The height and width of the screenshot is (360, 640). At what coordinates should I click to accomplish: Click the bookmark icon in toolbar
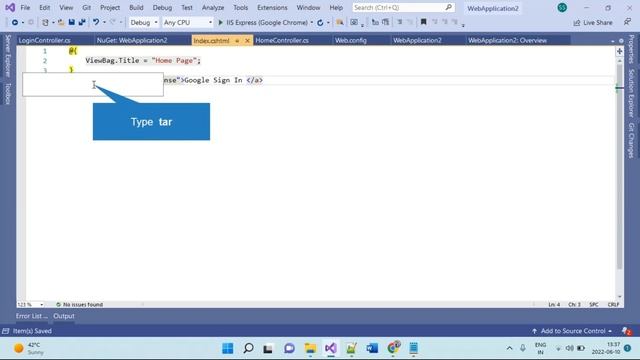pyautogui.click(x=423, y=22)
